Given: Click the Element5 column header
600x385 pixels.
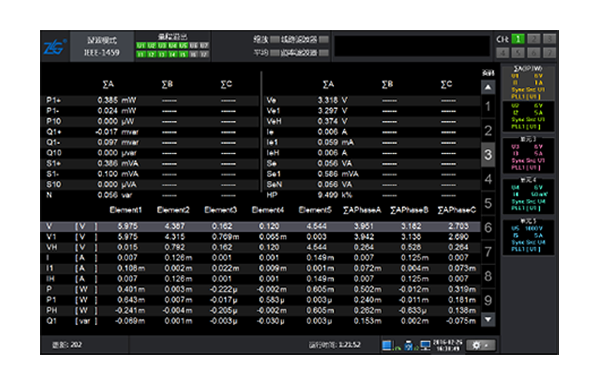Looking at the screenshot, I should (x=315, y=210).
